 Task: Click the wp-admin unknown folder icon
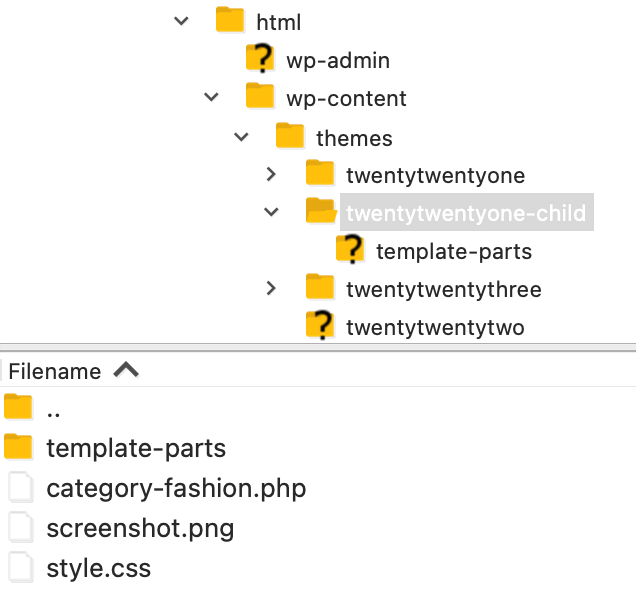260,59
